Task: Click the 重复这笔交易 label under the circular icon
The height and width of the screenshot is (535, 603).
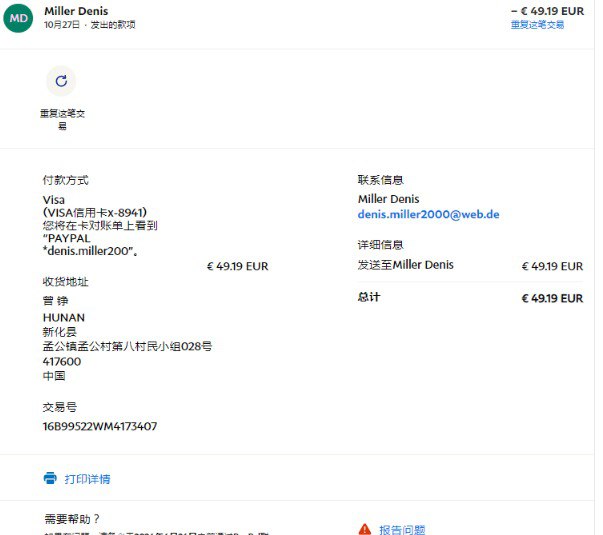Action: click(x=62, y=119)
